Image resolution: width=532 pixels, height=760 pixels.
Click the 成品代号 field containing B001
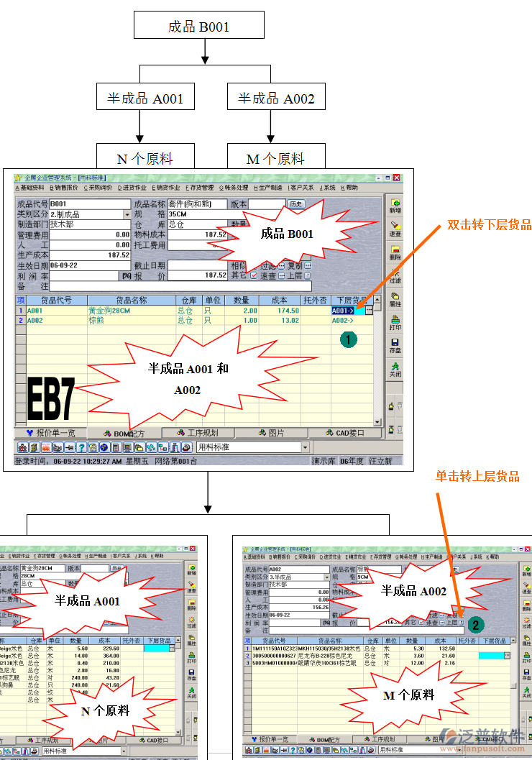point(90,204)
